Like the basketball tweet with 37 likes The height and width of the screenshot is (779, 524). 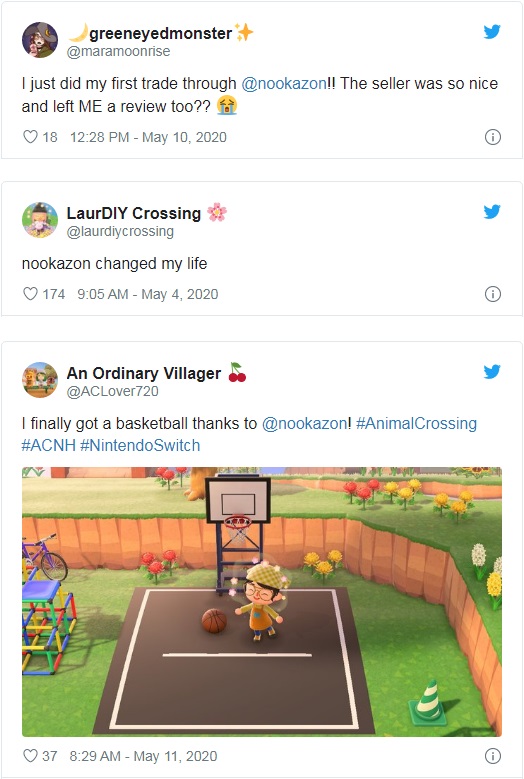[x=30, y=756]
